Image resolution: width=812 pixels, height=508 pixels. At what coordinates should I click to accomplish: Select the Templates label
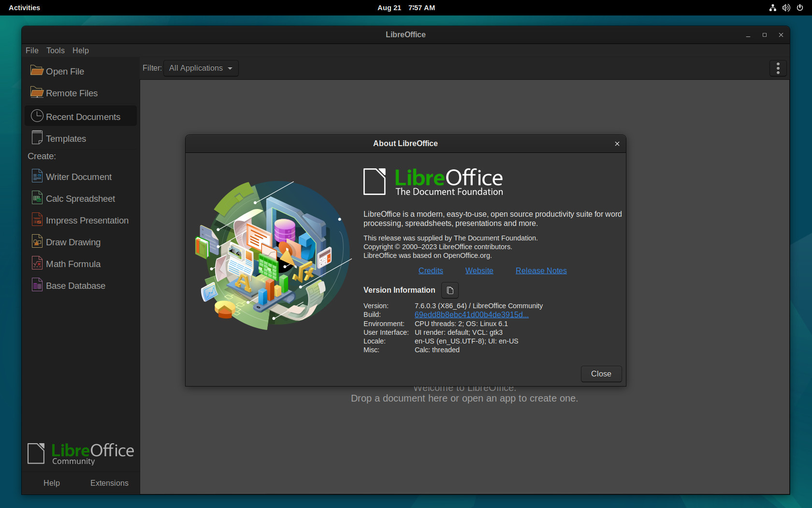pos(66,138)
